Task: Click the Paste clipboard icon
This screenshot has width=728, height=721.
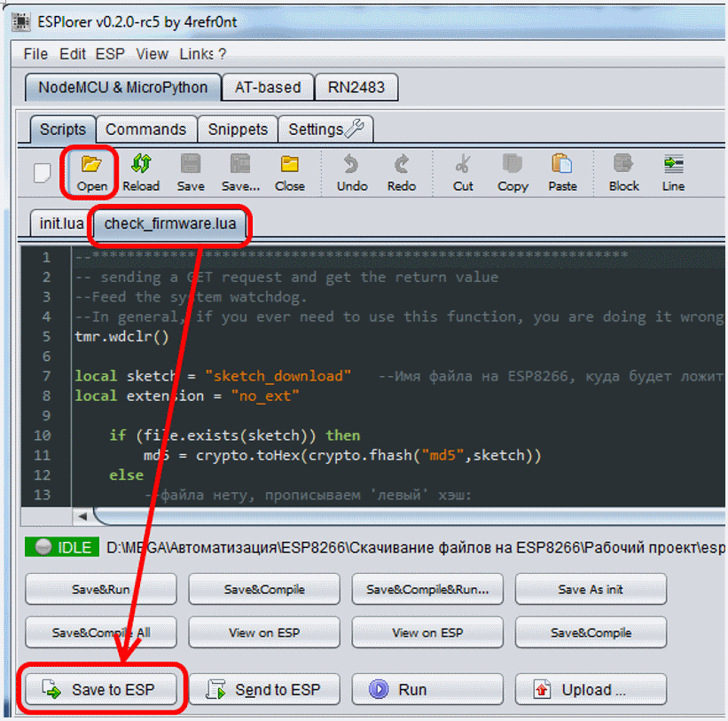Action: coord(562,173)
